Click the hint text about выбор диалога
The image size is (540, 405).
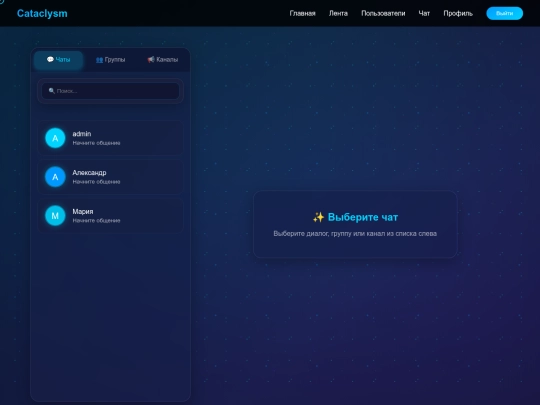355,233
